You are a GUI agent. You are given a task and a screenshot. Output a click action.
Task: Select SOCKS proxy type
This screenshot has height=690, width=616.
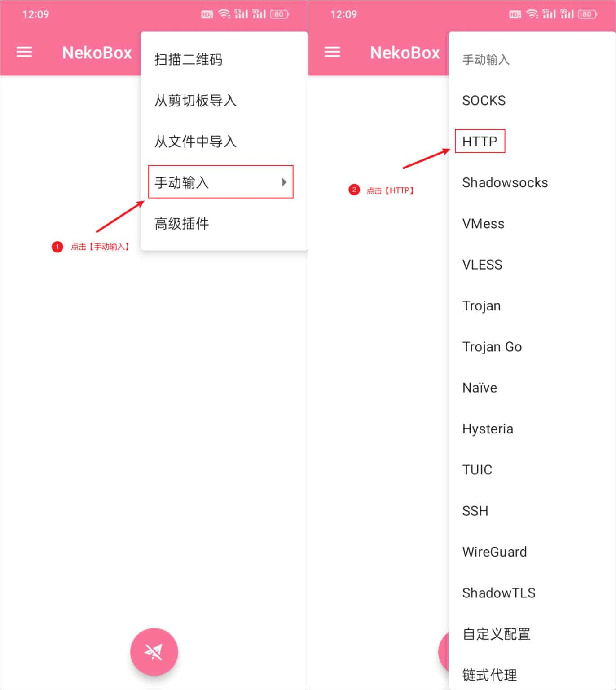click(x=484, y=100)
